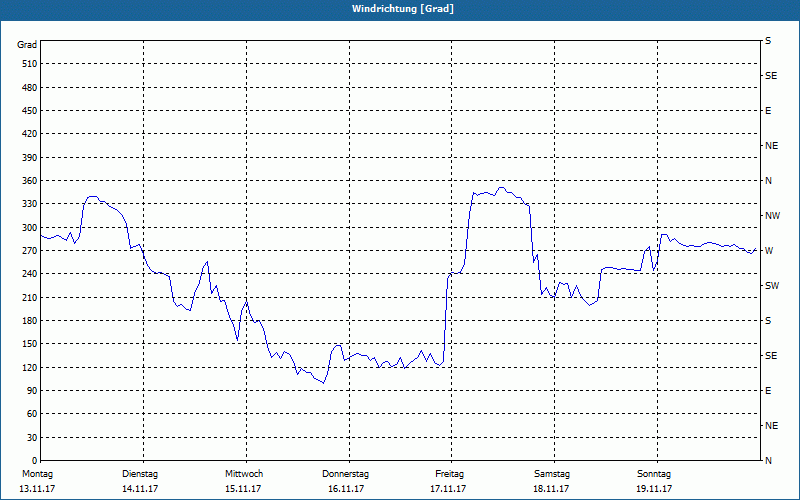The height and width of the screenshot is (500, 800).
Task: Select the 15.11.17 date label
Action: point(243,489)
